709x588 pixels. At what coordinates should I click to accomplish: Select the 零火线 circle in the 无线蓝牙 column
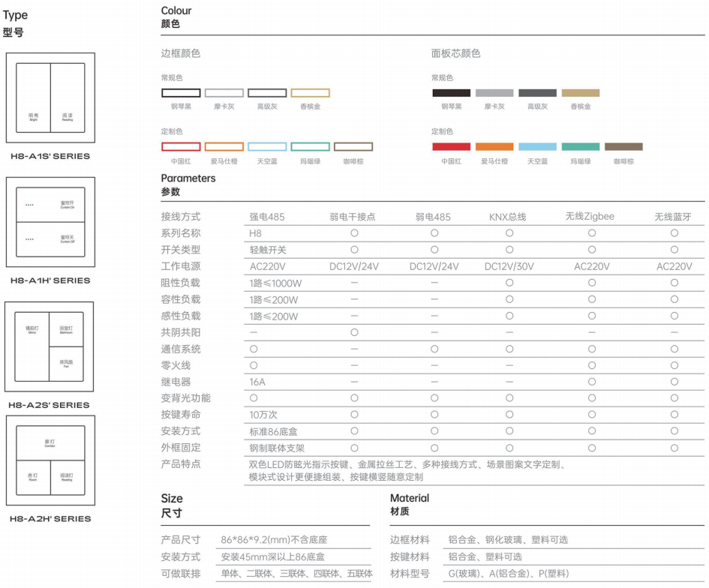674,365
